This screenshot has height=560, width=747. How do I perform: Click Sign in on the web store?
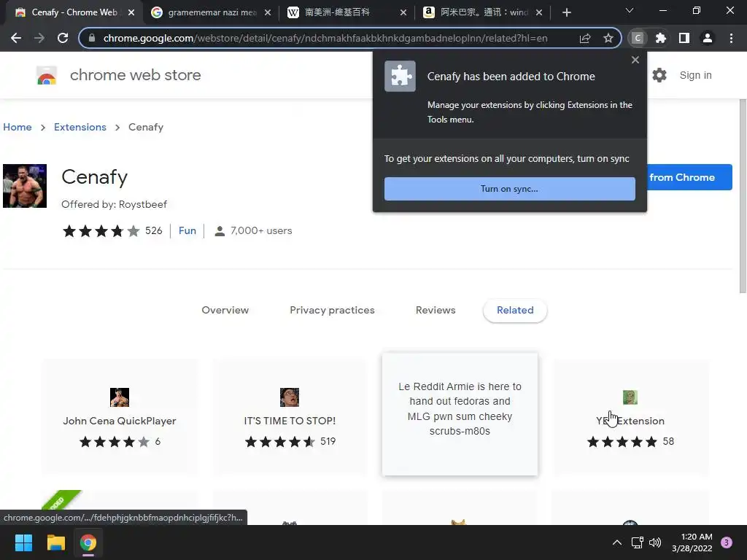(695, 75)
